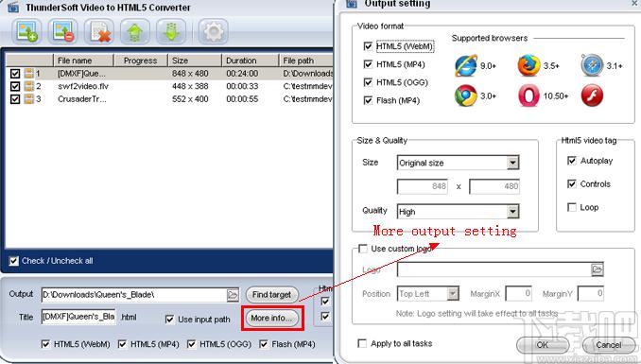Click the Duration column header

tap(251, 61)
